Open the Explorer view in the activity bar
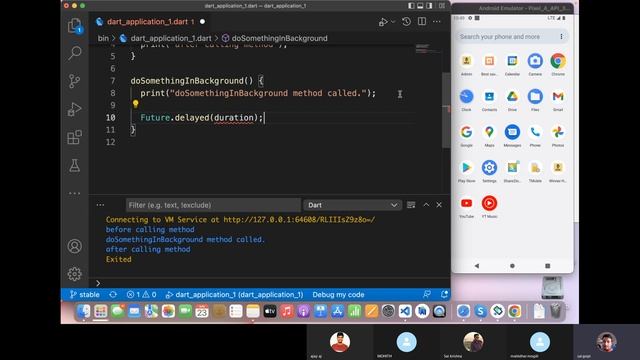 coord(74,26)
